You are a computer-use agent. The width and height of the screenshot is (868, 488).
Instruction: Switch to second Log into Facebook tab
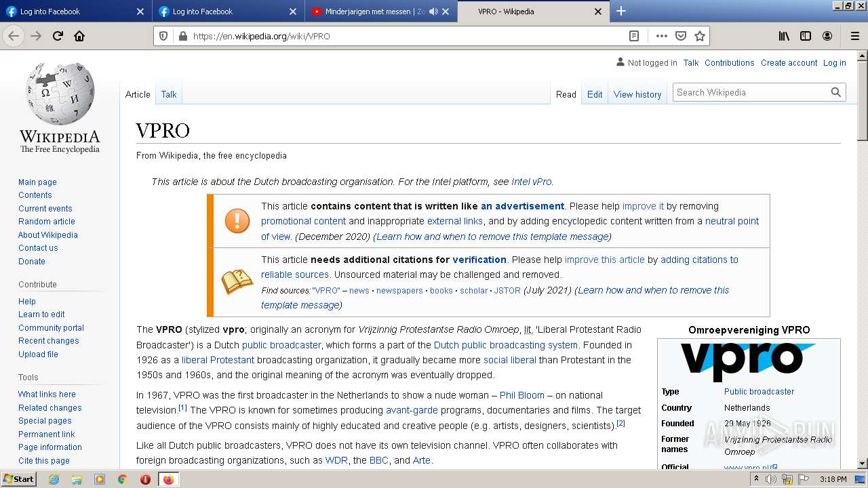pos(228,12)
